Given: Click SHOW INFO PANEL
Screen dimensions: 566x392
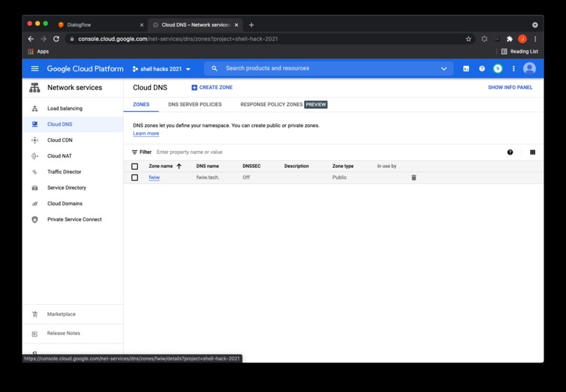Looking at the screenshot, I should pyautogui.click(x=510, y=87).
